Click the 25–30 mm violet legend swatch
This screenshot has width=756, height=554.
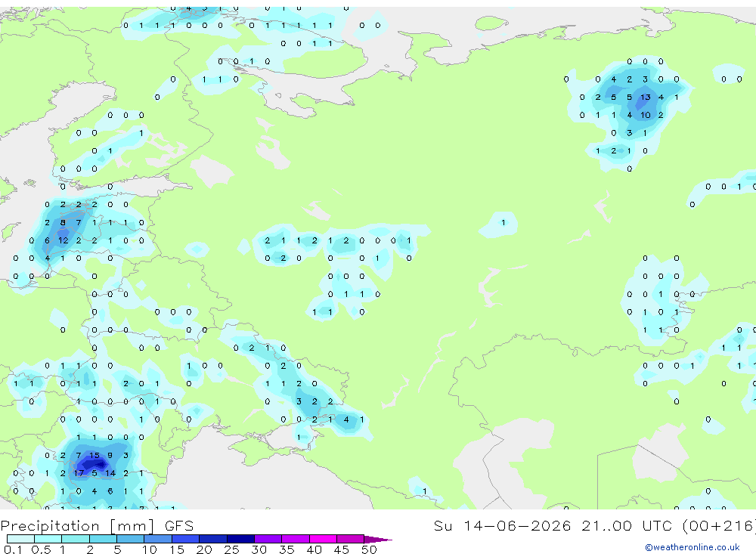[240, 539]
